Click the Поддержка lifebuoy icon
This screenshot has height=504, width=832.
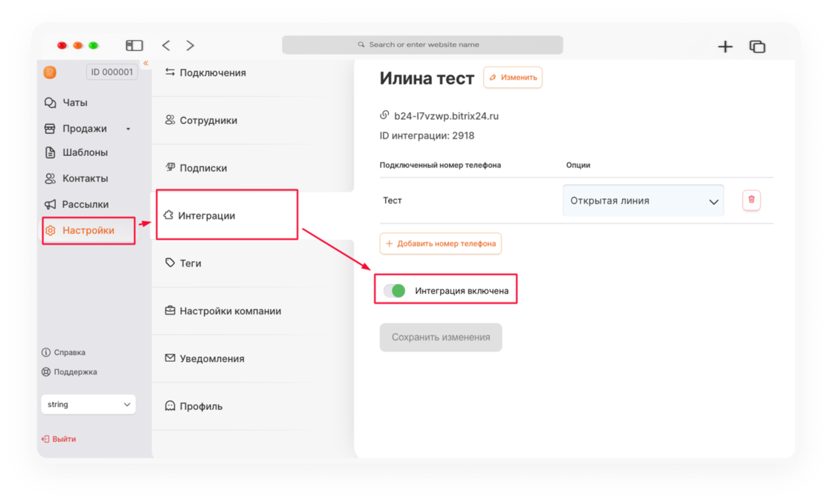pos(46,372)
